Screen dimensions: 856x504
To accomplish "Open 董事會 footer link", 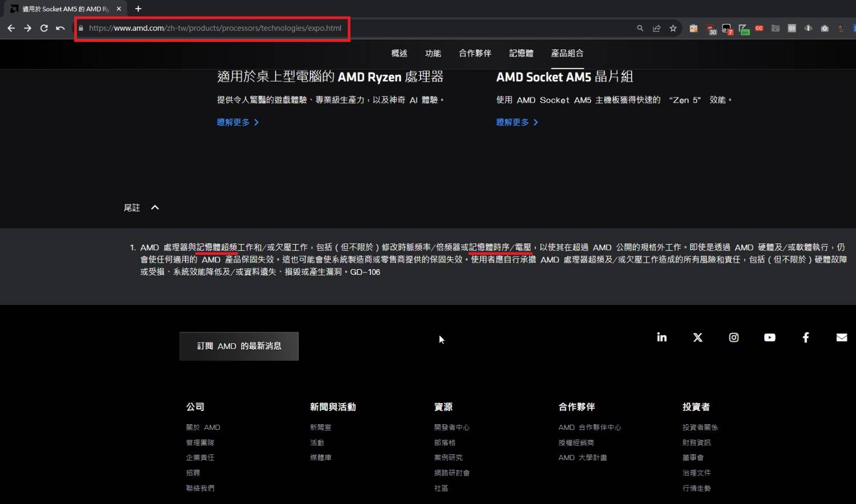I will click(x=693, y=457).
